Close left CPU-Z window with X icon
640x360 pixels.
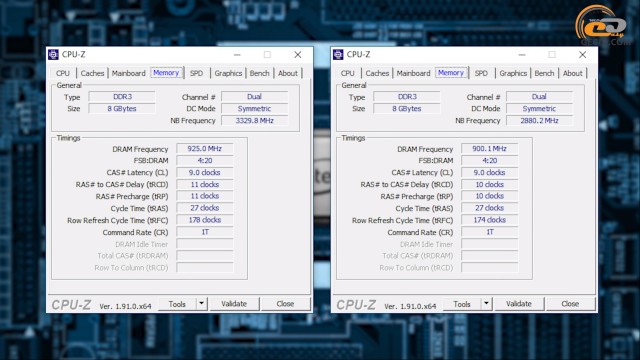point(298,55)
